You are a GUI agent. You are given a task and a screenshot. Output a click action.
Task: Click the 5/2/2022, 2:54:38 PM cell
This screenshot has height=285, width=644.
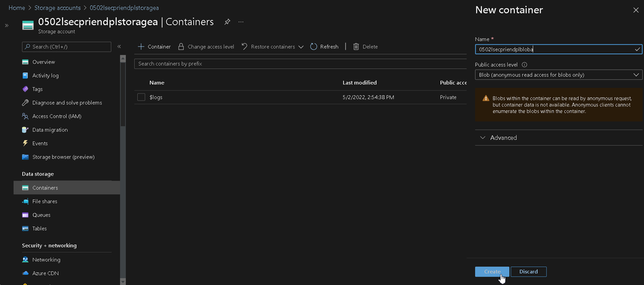point(368,97)
